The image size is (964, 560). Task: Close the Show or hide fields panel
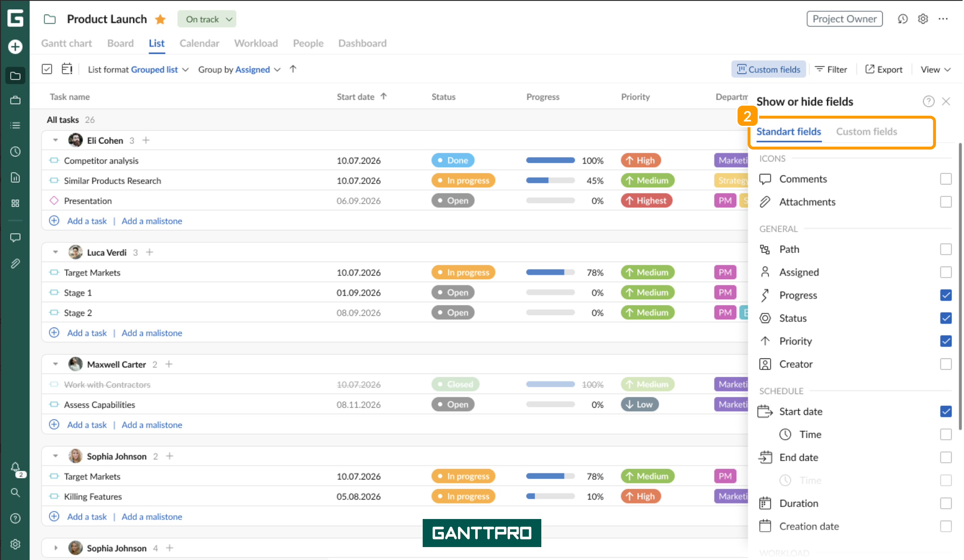coord(946,101)
